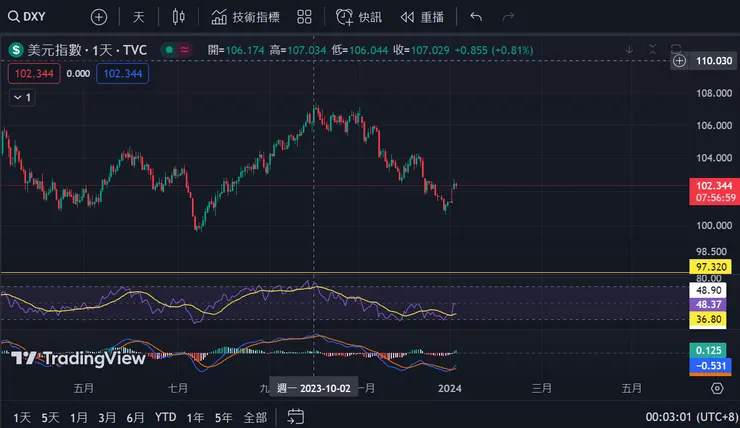Open timezone menu at 00:03:01 (UTC+8)
This screenshot has width=740, height=428.
(x=691, y=417)
